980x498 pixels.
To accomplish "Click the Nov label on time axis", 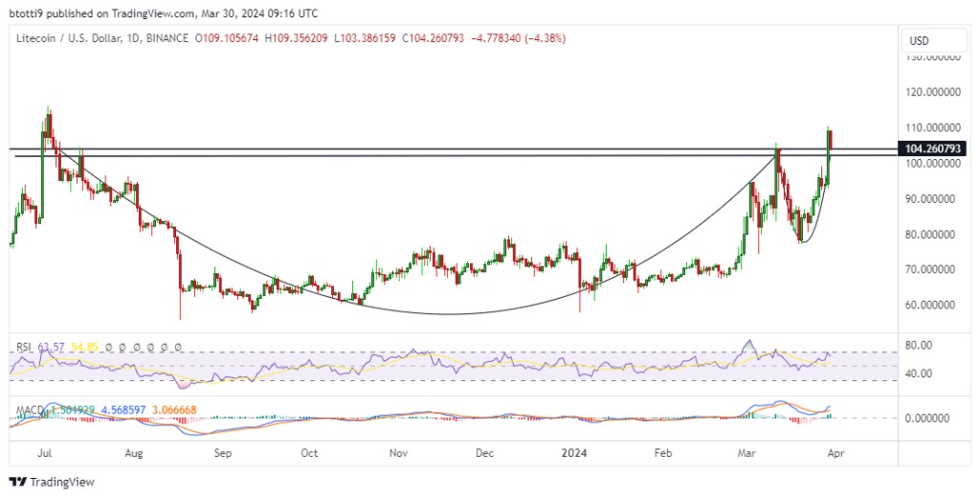I will tap(398, 453).
